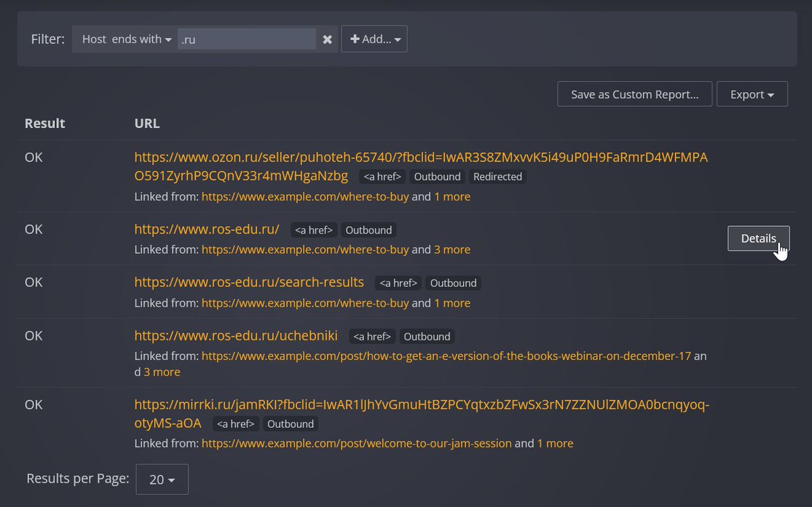Click '1 more' under the mirrki.ru row

tap(555, 443)
